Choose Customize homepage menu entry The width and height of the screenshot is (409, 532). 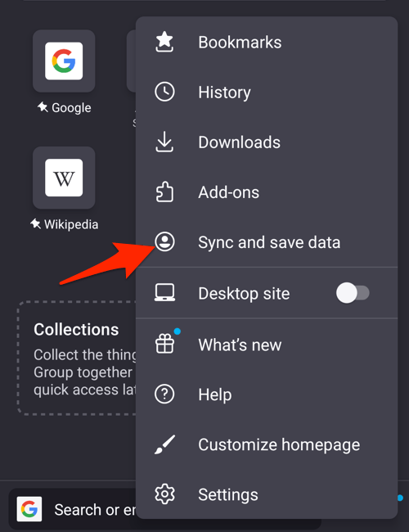click(267, 444)
